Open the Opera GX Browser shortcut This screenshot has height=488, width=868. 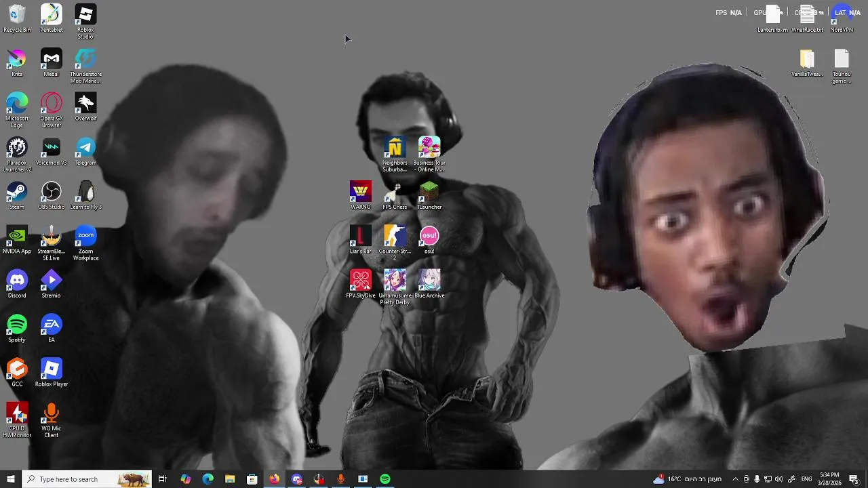click(x=52, y=110)
